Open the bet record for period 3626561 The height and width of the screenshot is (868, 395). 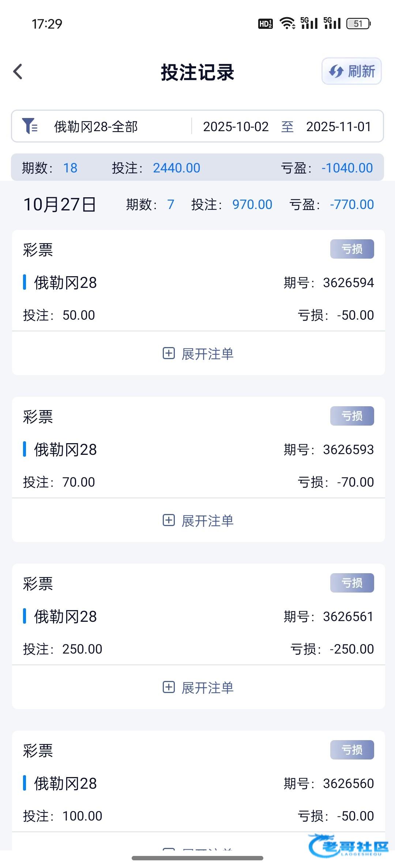pos(198,617)
